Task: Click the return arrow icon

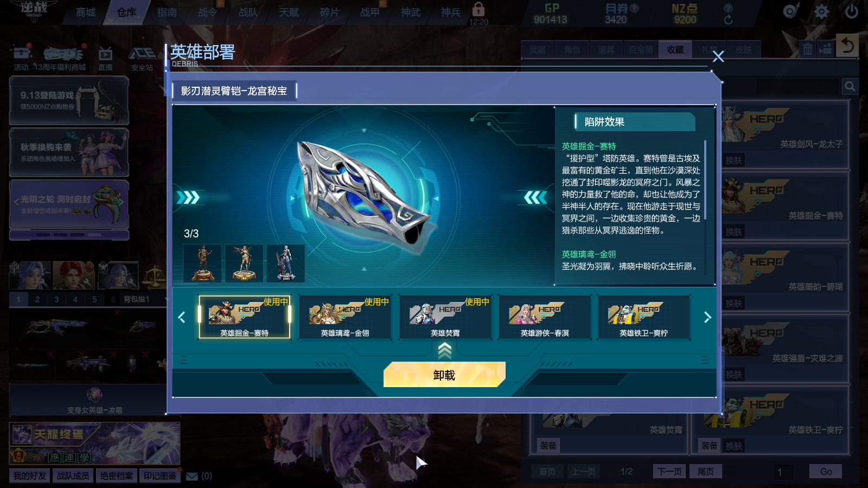Action: (847, 45)
